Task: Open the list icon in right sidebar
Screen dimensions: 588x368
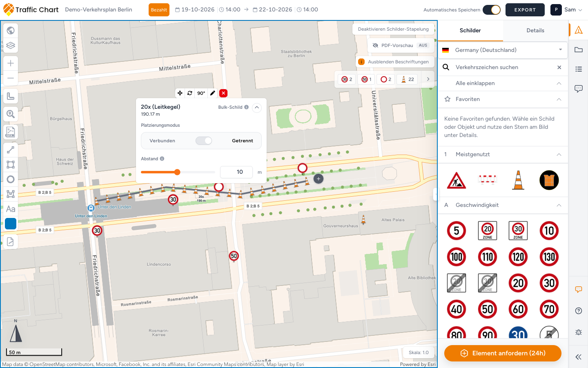Action: click(x=579, y=69)
